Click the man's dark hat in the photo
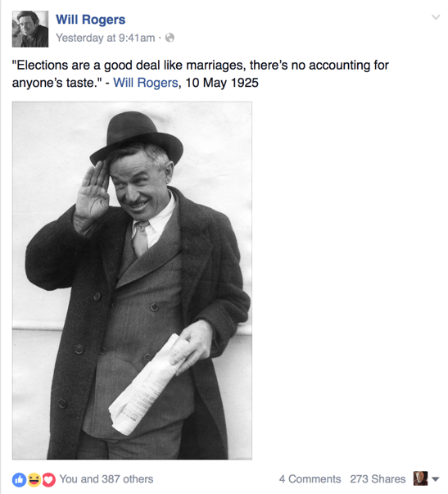The height and width of the screenshot is (494, 448). click(137, 137)
